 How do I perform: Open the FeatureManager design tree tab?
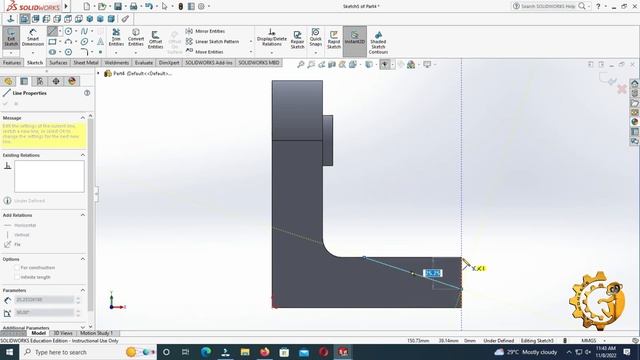(8, 81)
